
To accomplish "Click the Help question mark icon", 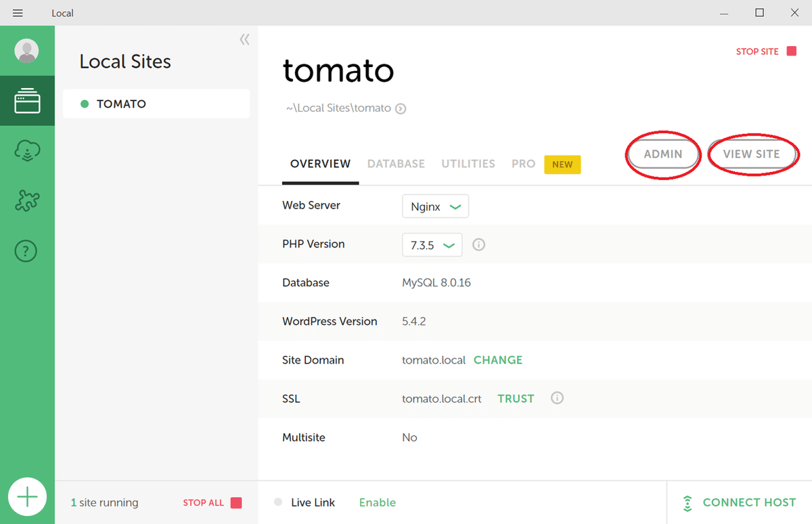I will point(26,251).
